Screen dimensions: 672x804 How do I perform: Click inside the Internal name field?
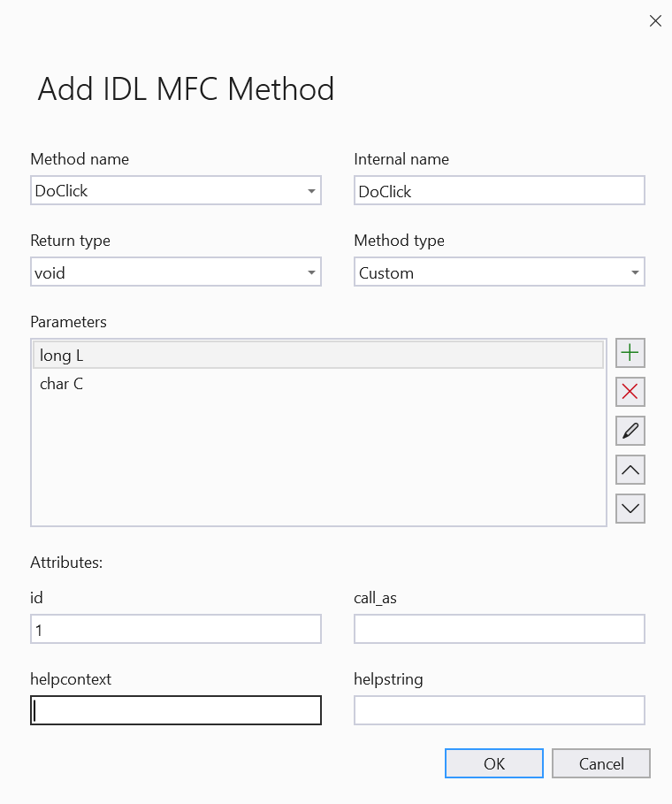pyautogui.click(x=499, y=190)
